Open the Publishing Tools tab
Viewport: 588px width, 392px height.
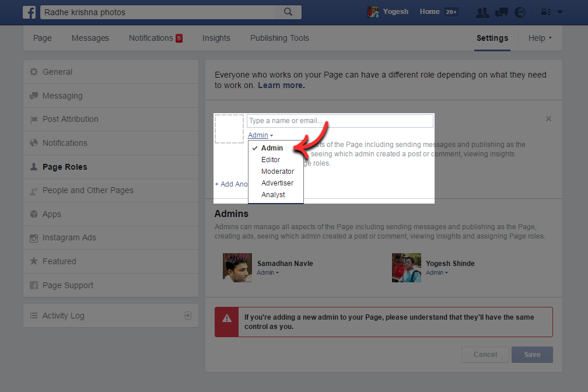[279, 38]
